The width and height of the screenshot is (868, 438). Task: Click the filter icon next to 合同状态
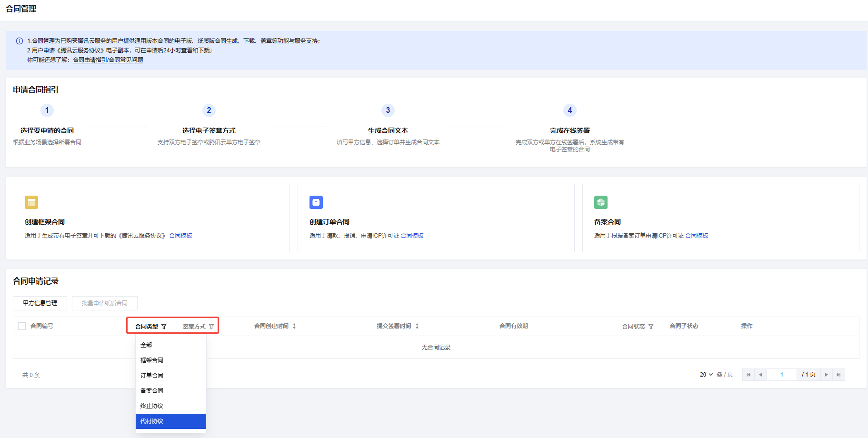pos(651,327)
